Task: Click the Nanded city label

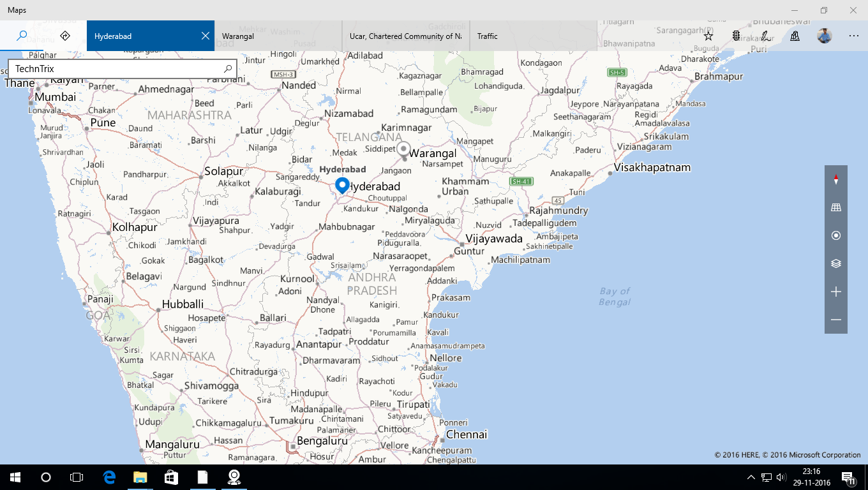Action: tap(299, 85)
